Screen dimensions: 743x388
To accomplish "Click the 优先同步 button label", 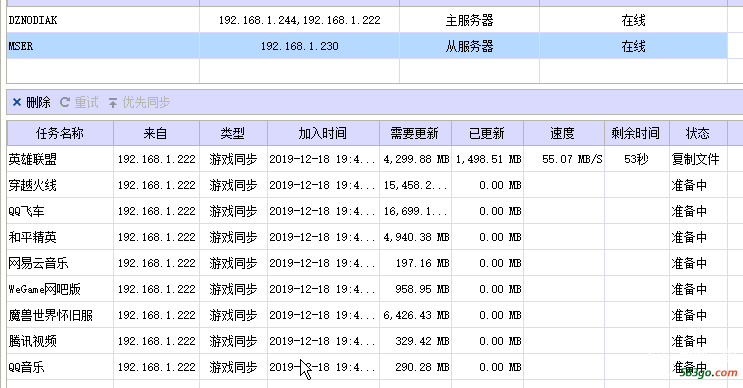I will 146,102.
